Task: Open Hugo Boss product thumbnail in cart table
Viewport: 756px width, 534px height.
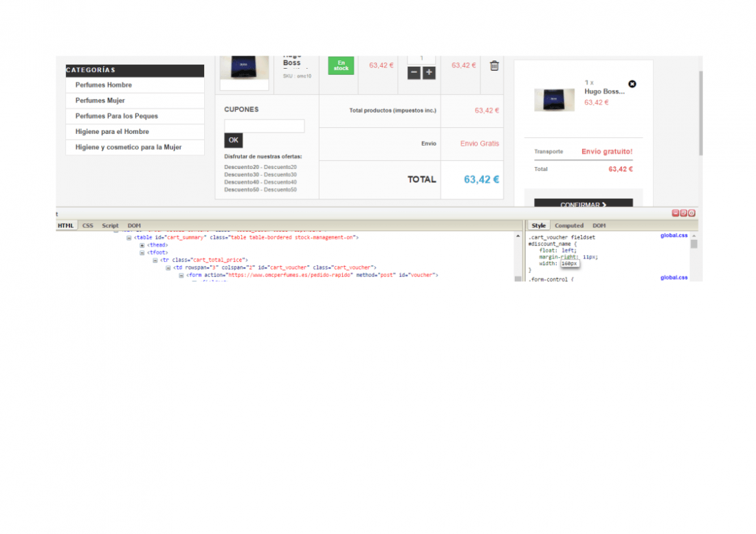Action: tap(245, 67)
